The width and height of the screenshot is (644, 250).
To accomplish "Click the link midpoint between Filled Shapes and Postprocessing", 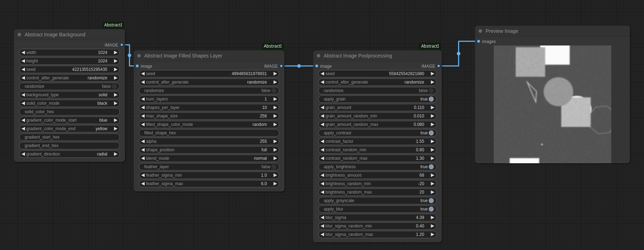I will (x=299, y=66).
